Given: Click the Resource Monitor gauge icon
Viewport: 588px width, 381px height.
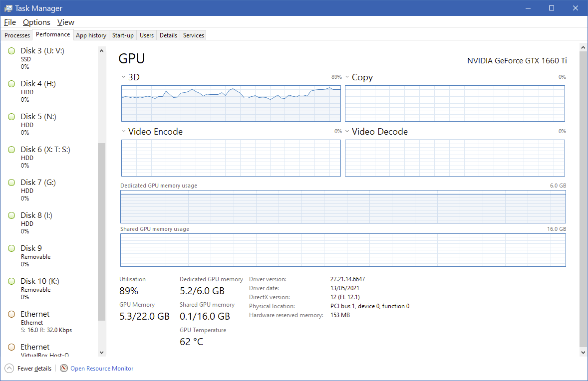Looking at the screenshot, I should pyautogui.click(x=64, y=368).
